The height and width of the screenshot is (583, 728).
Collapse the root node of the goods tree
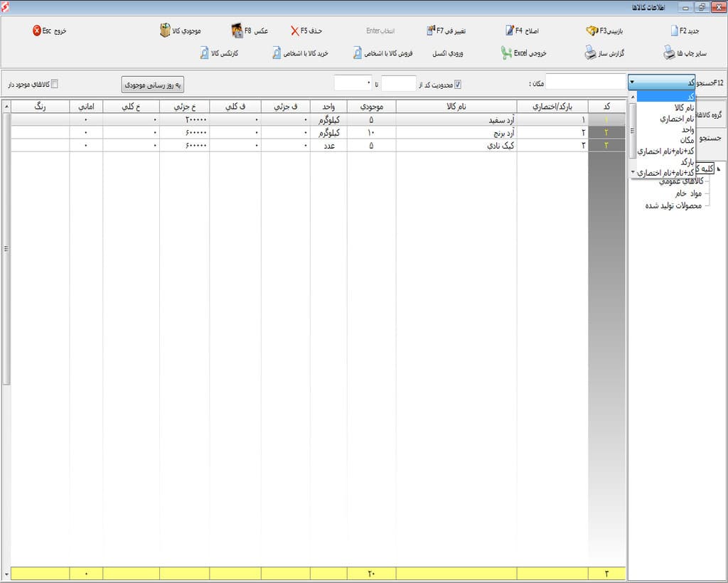pyautogui.click(x=719, y=169)
